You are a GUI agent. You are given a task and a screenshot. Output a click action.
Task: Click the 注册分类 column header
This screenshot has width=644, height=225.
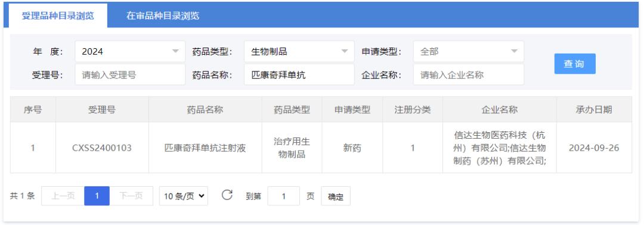tap(413, 110)
